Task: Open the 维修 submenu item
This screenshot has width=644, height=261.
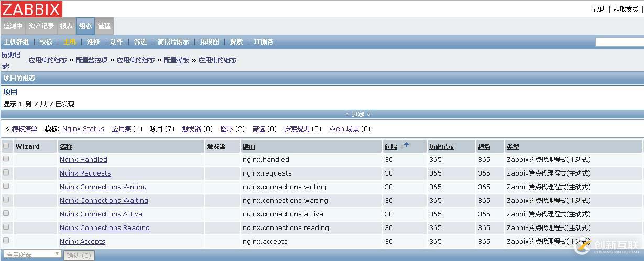Action: [93, 42]
